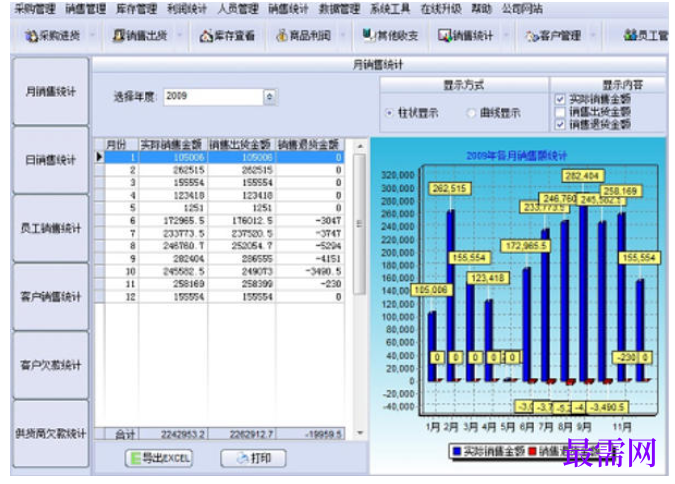The height and width of the screenshot is (484, 675).
Task: Toggle the 销售退货金额 checkbox
Action: pos(560,124)
